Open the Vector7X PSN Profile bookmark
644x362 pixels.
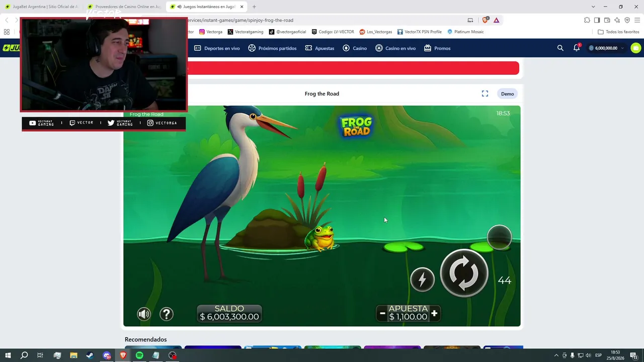[419, 32]
